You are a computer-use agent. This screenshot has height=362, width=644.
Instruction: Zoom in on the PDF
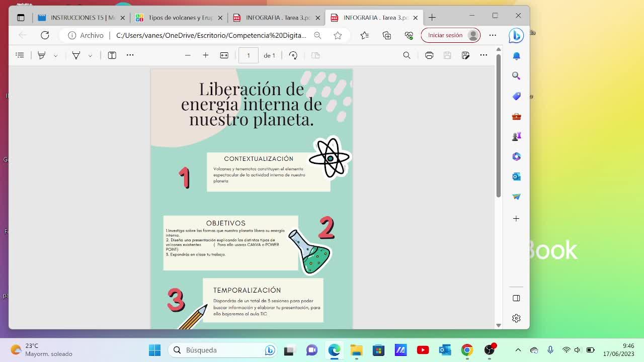pos(206,55)
